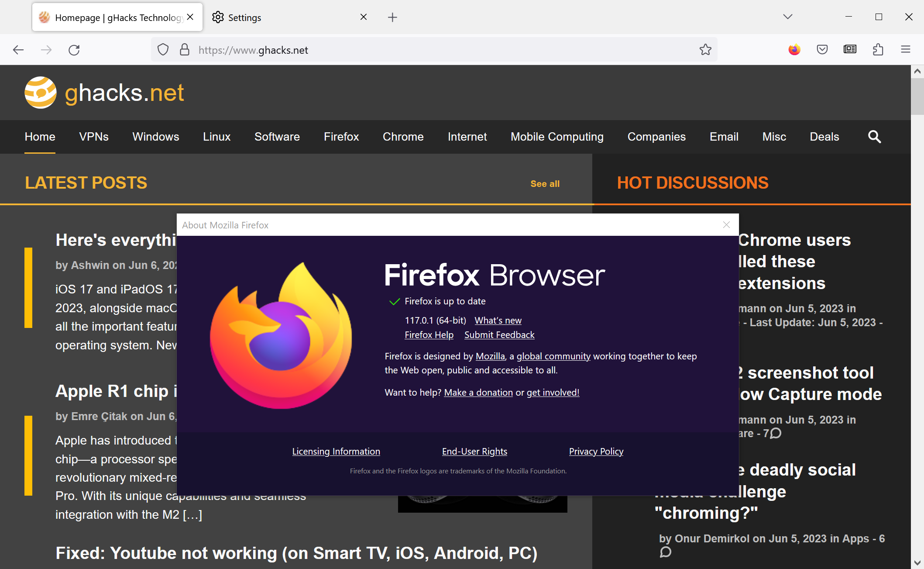Screen dimensions: 924x569
Task: Click the bookmark star icon
Action: click(705, 49)
